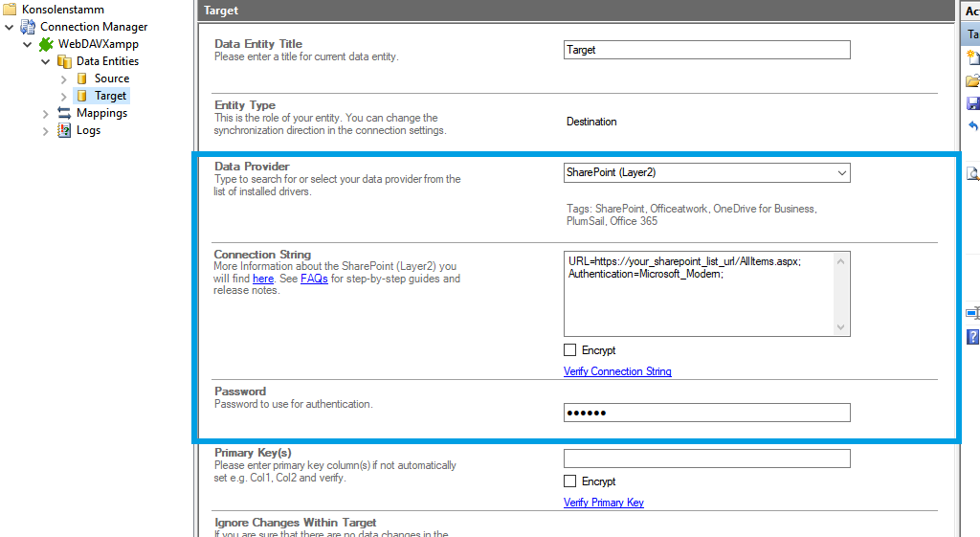
Task: Click the rename icon in Actions pane
Action: pyautogui.click(x=973, y=313)
